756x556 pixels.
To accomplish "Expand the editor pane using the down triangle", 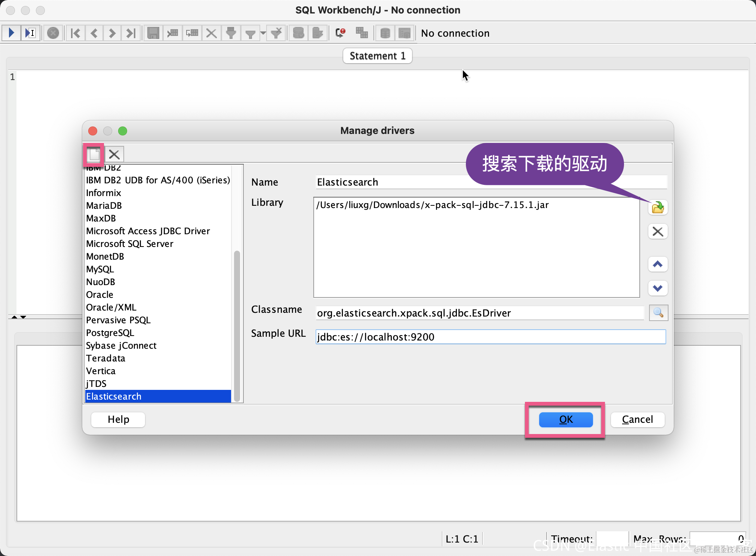I will pyautogui.click(x=23, y=317).
